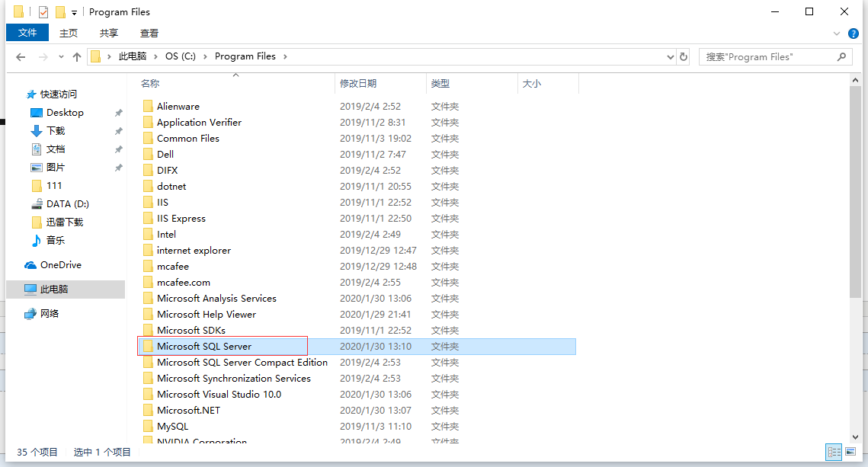Select the MySQL folder icon

[148, 427]
